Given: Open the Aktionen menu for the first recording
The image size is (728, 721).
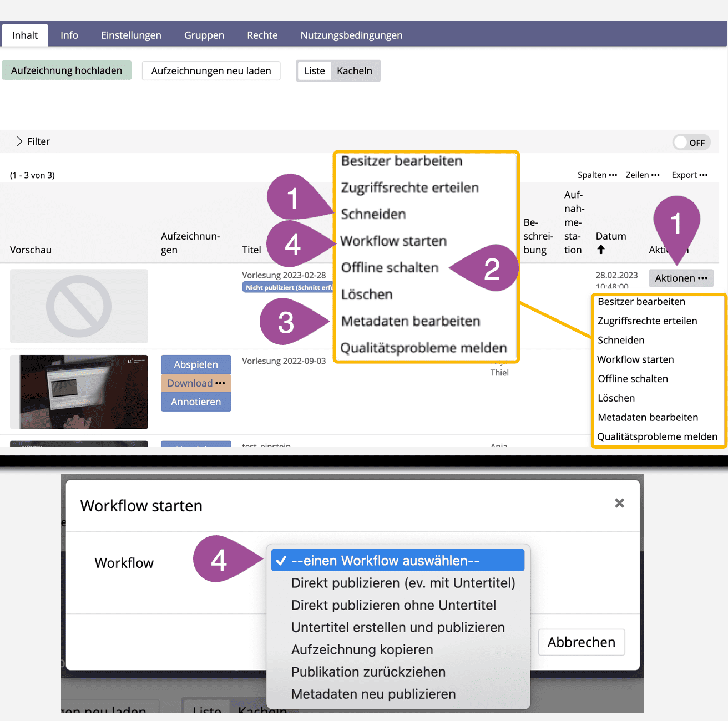Looking at the screenshot, I should tap(681, 278).
